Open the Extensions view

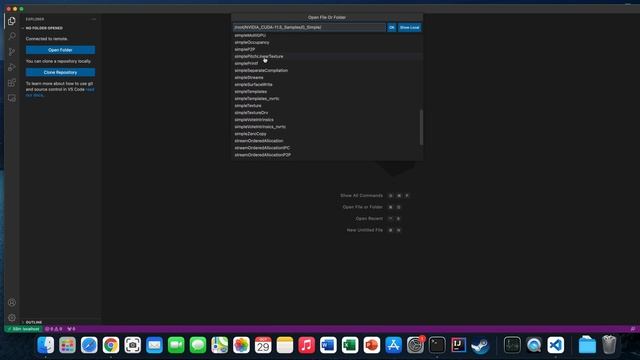coord(11,83)
